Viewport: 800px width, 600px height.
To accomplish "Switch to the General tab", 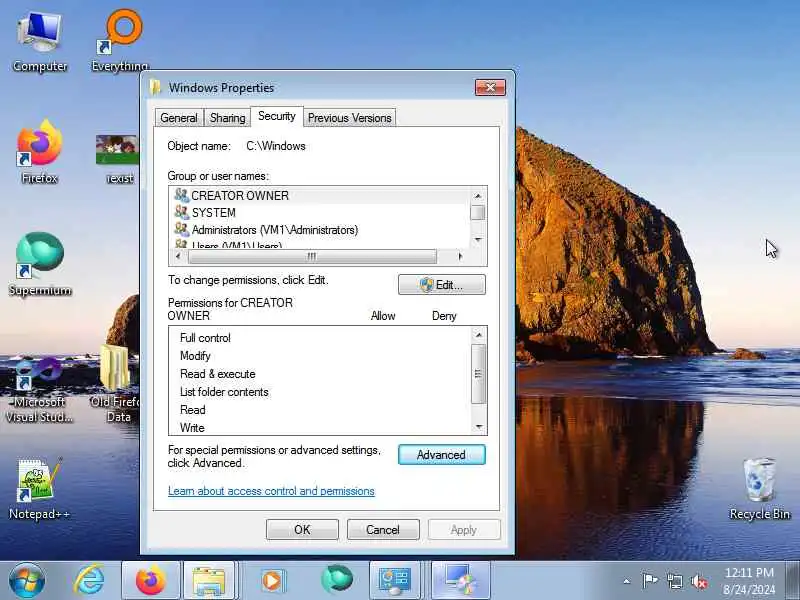I will (179, 118).
